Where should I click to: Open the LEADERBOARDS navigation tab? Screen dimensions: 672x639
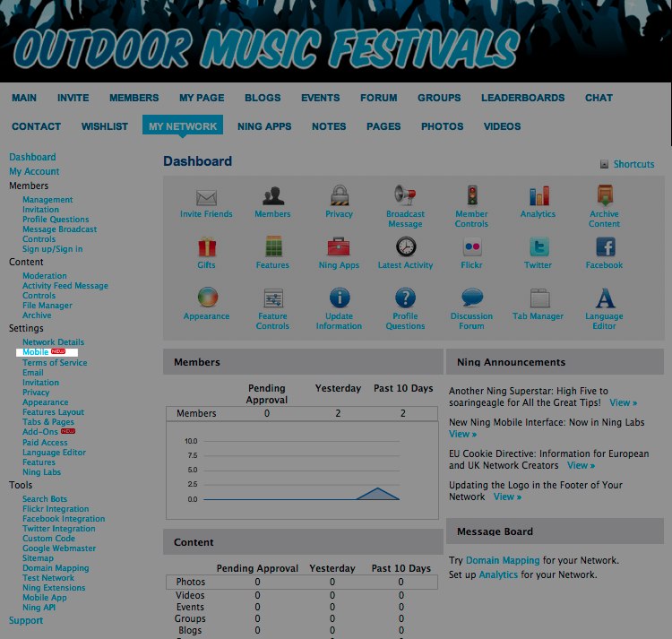pos(522,98)
